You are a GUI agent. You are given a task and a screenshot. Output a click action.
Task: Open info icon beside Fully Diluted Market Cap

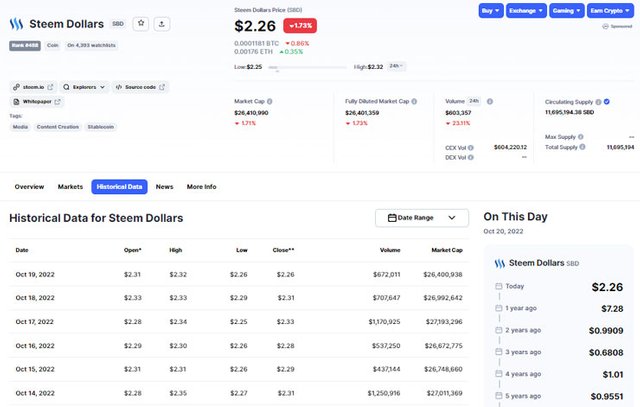pyautogui.click(x=414, y=101)
